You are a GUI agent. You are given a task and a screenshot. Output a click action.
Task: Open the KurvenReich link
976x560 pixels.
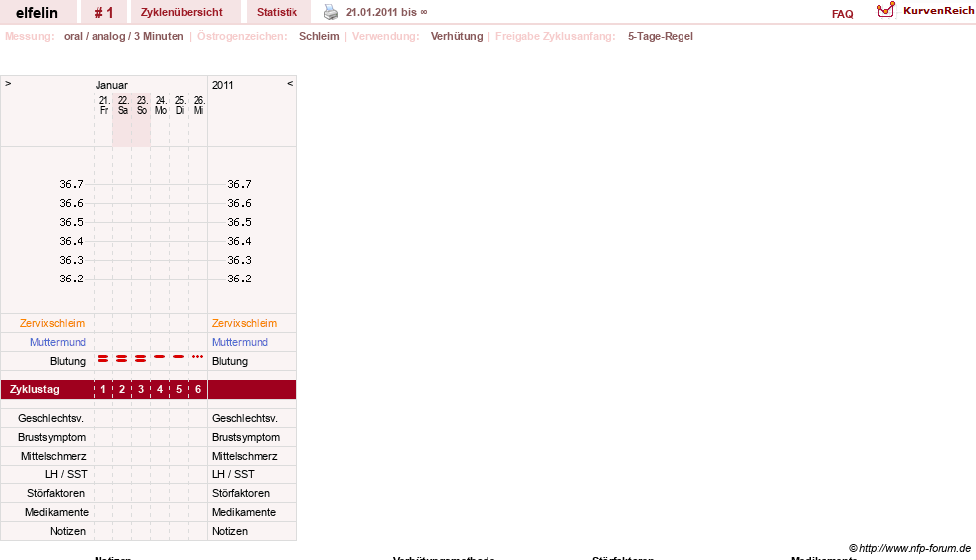click(938, 11)
